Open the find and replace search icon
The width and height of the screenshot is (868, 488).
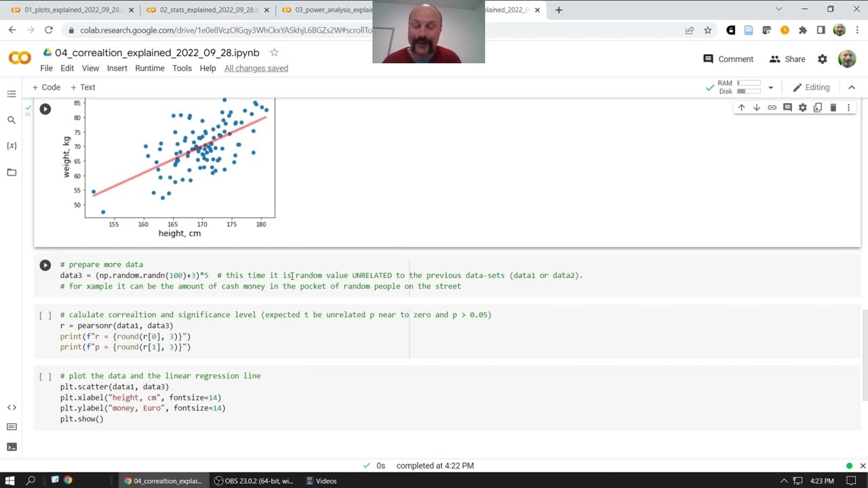click(x=12, y=120)
